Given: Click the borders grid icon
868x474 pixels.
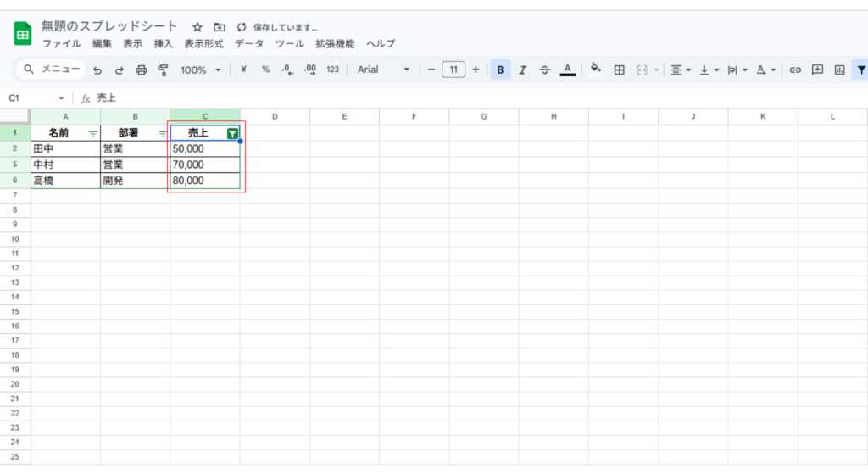Looking at the screenshot, I should (x=620, y=70).
